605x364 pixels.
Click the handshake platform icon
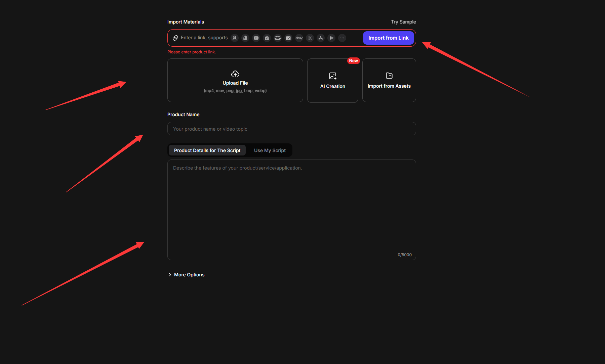click(x=278, y=38)
